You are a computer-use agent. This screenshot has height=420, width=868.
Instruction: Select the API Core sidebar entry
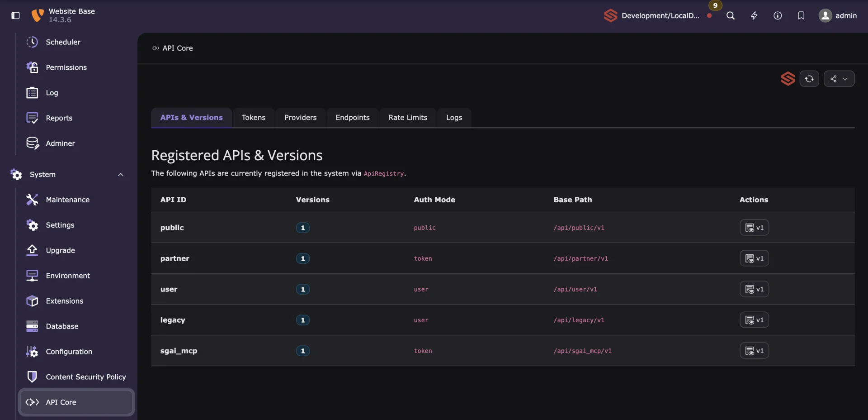76,402
